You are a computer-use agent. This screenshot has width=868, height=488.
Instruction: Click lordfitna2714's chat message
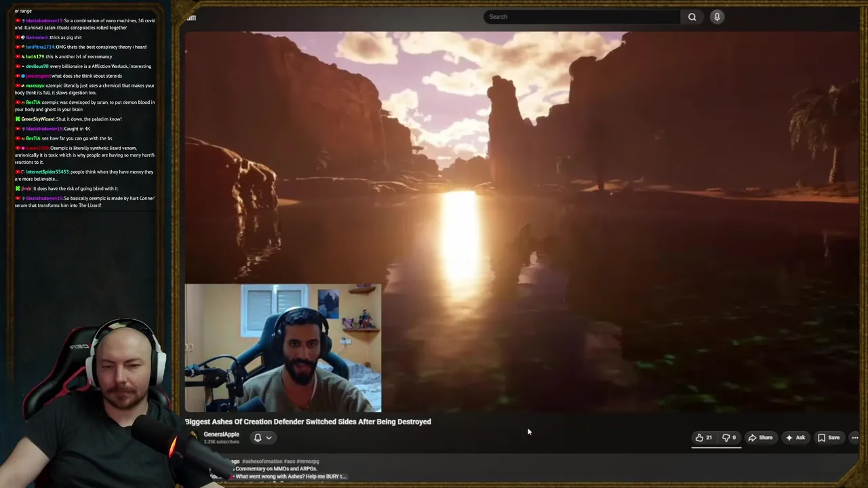click(81, 47)
